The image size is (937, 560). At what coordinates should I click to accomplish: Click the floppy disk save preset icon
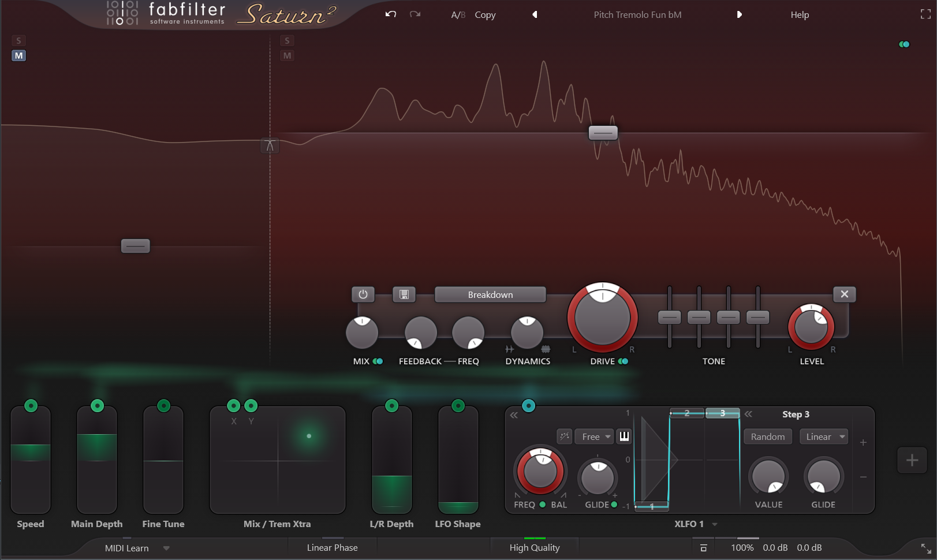pyautogui.click(x=404, y=294)
